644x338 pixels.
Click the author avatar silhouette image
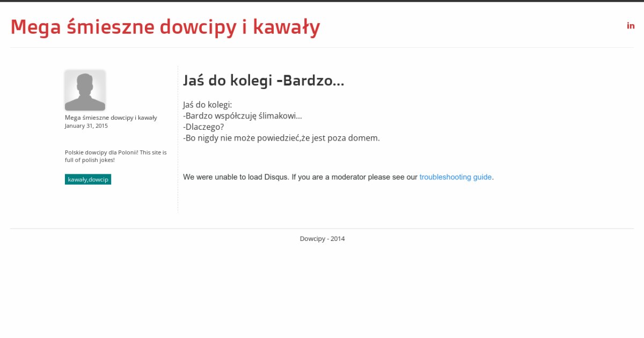[85, 90]
